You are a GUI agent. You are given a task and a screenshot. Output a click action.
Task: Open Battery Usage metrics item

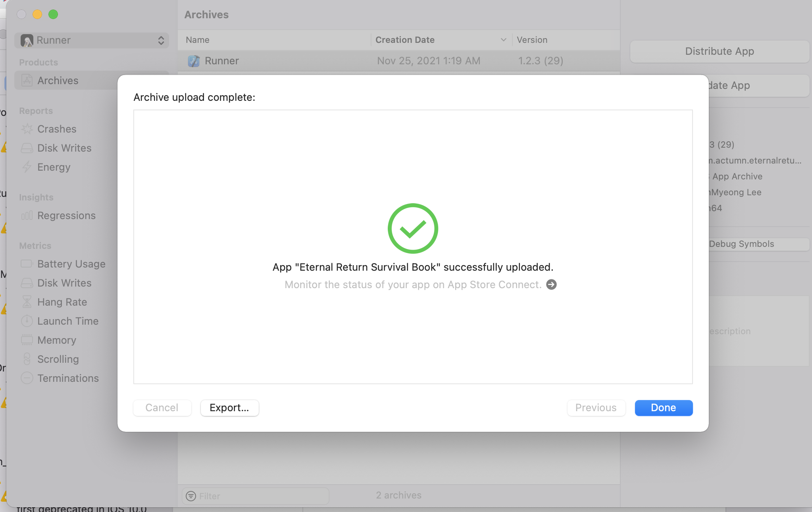(x=71, y=264)
